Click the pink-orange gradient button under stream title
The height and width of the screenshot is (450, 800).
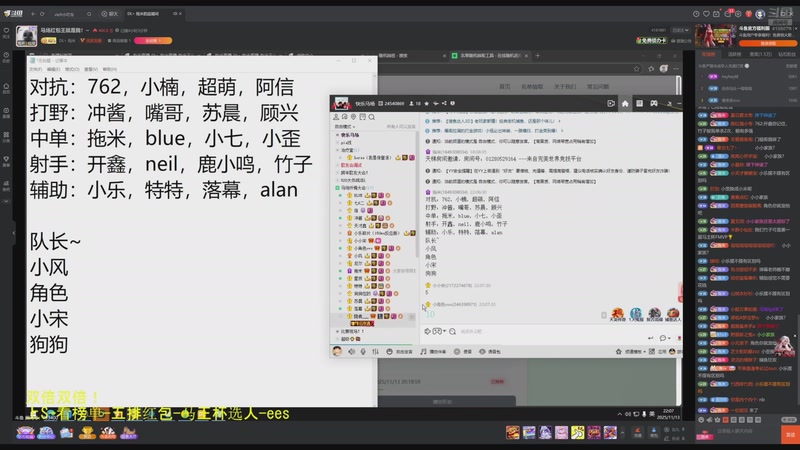[x=153, y=40]
